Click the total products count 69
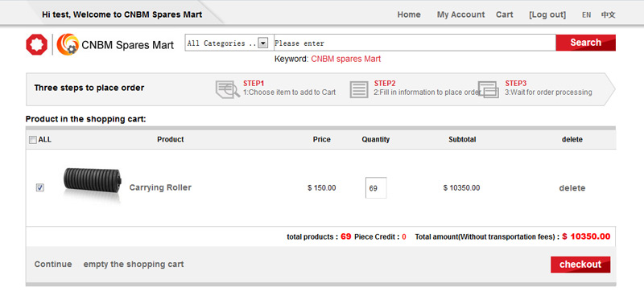The height and width of the screenshot is (308, 644). click(346, 236)
